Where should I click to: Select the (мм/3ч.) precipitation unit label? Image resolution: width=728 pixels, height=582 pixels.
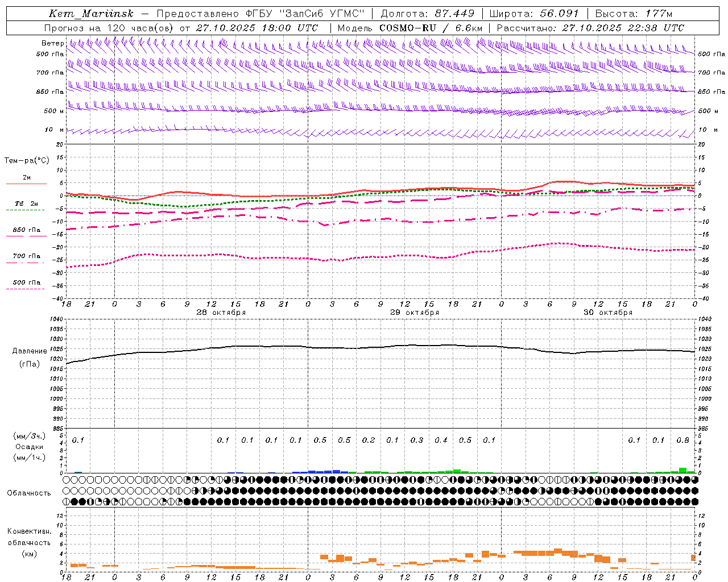pyautogui.click(x=29, y=436)
